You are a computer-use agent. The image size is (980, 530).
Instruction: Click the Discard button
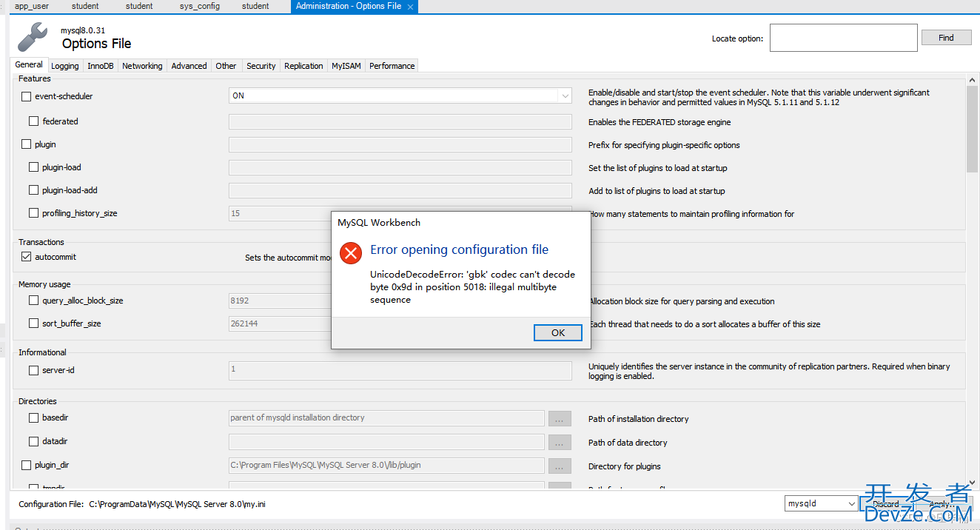pyautogui.click(x=885, y=504)
